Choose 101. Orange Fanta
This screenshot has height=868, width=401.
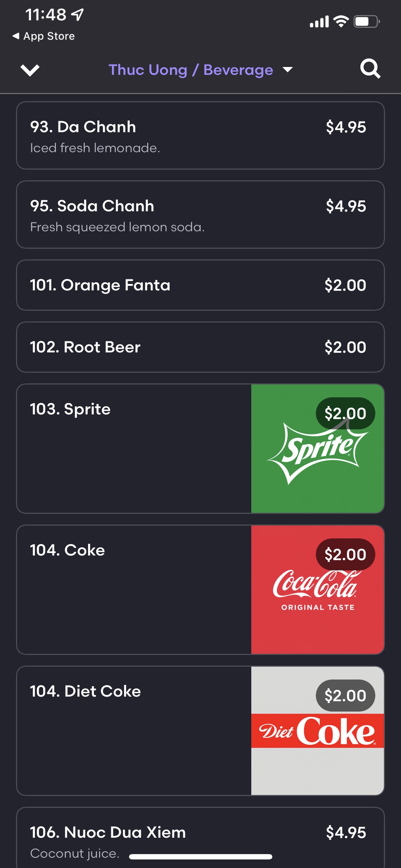pyautogui.click(x=200, y=285)
